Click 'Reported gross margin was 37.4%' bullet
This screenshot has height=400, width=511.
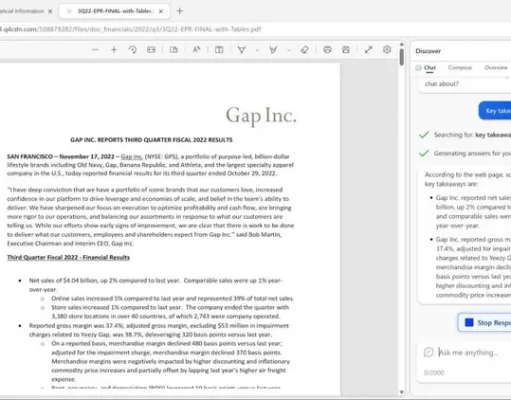[159, 330]
